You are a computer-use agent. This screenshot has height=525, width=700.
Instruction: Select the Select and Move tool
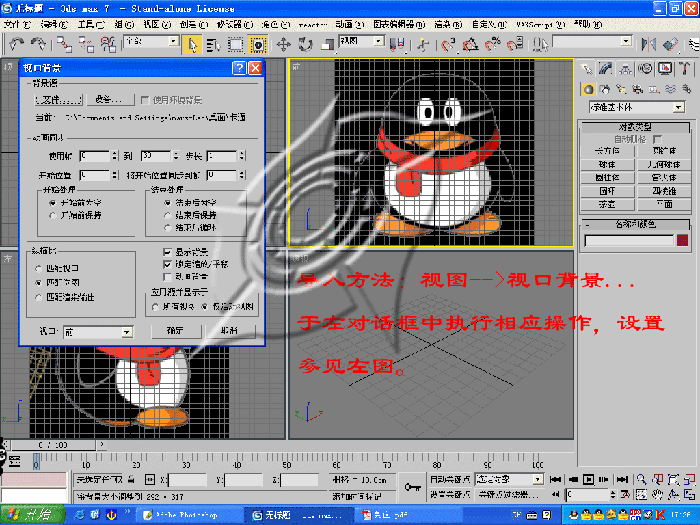coord(283,45)
